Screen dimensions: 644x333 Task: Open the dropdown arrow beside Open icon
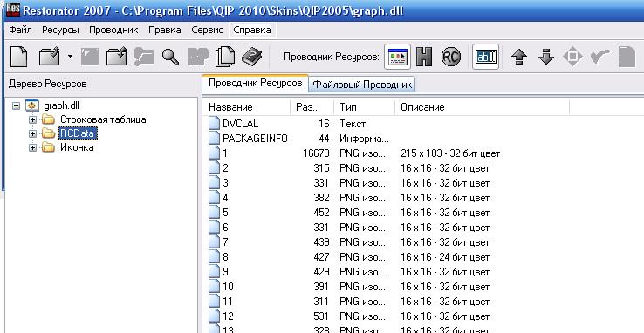coord(70,56)
